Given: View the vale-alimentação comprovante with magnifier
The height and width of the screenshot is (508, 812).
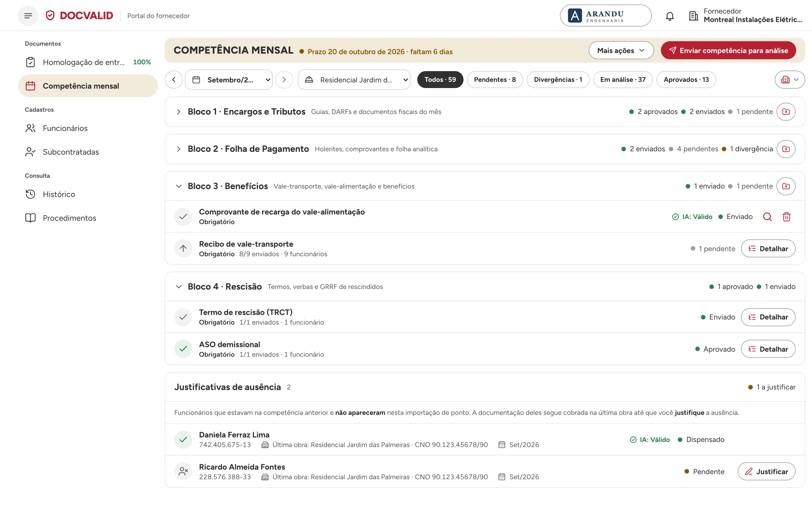Looking at the screenshot, I should coord(767,217).
